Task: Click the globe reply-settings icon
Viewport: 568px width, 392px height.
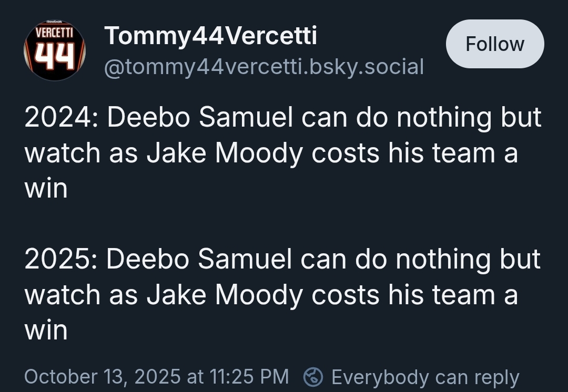Action: click(313, 377)
